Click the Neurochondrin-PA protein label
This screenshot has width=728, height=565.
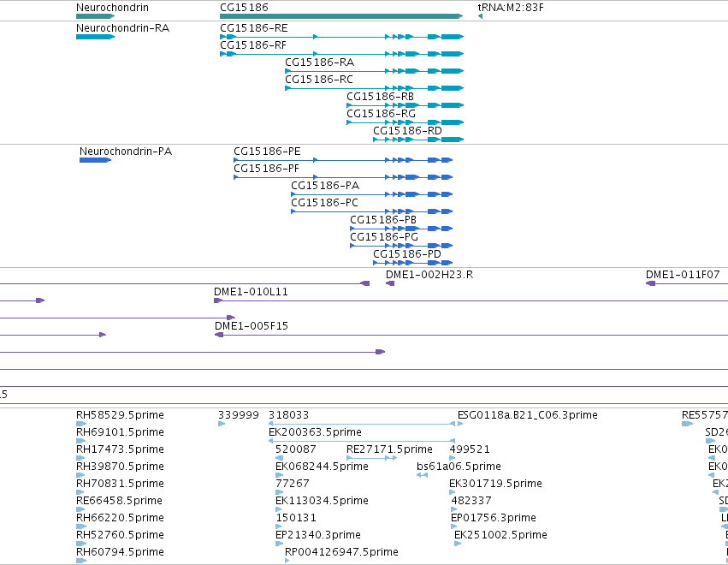coord(126,152)
